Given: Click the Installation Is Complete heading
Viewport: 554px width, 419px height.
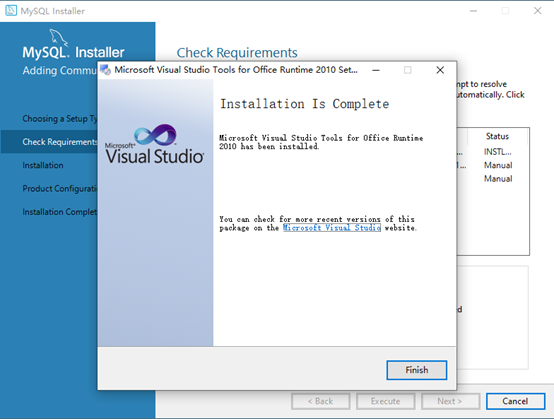Looking at the screenshot, I should pyautogui.click(x=304, y=104).
